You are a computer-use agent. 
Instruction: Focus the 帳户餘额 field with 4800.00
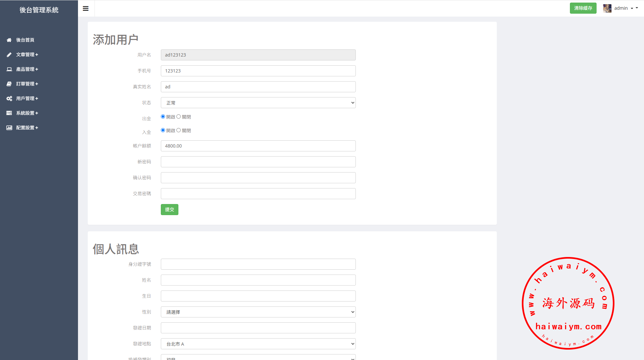[258, 146]
